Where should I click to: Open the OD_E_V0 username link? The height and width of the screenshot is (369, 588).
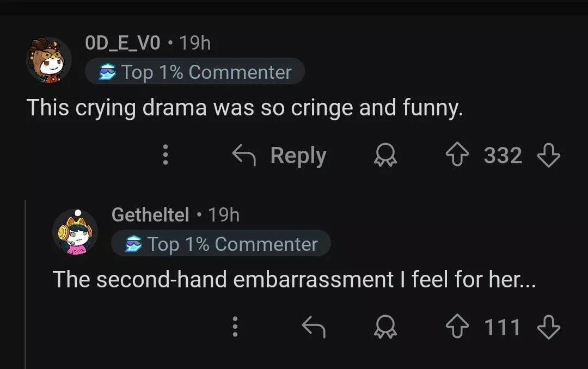click(123, 43)
